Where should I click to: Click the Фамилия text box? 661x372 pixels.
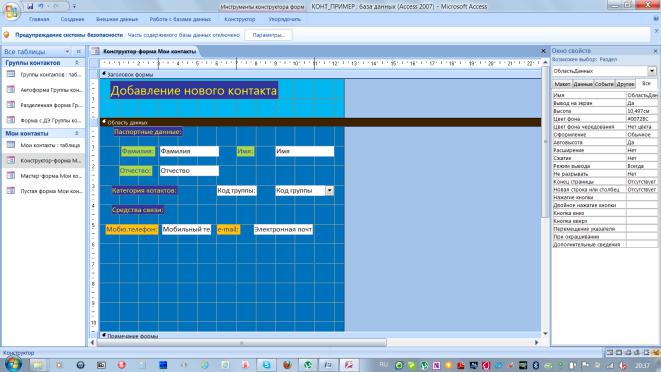click(189, 151)
